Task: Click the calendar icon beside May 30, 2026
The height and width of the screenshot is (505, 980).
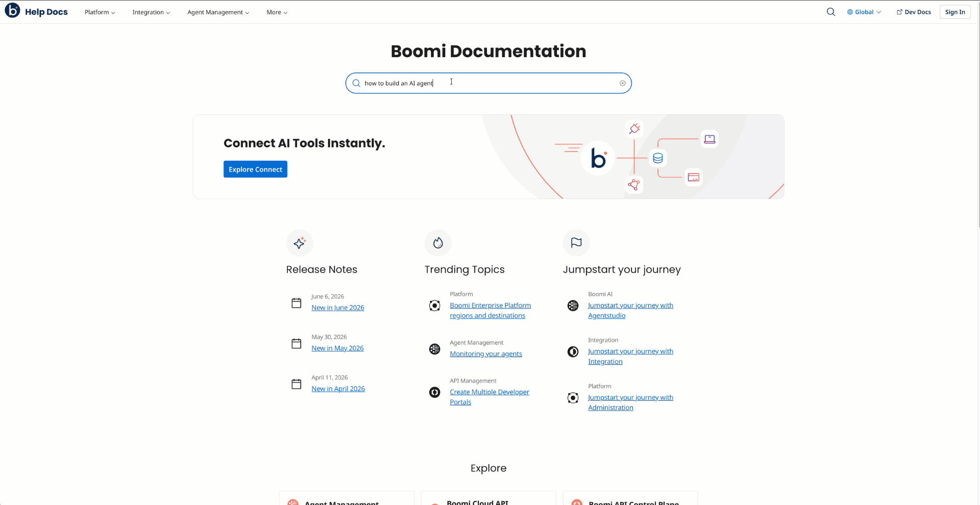Action: point(296,343)
